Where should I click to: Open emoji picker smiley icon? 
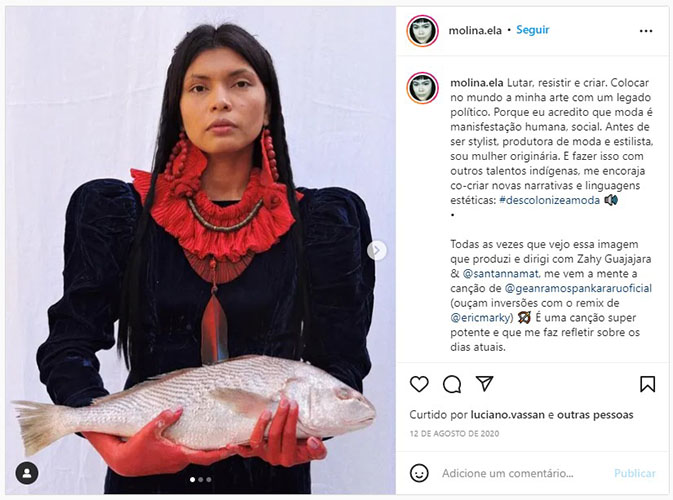point(419,473)
